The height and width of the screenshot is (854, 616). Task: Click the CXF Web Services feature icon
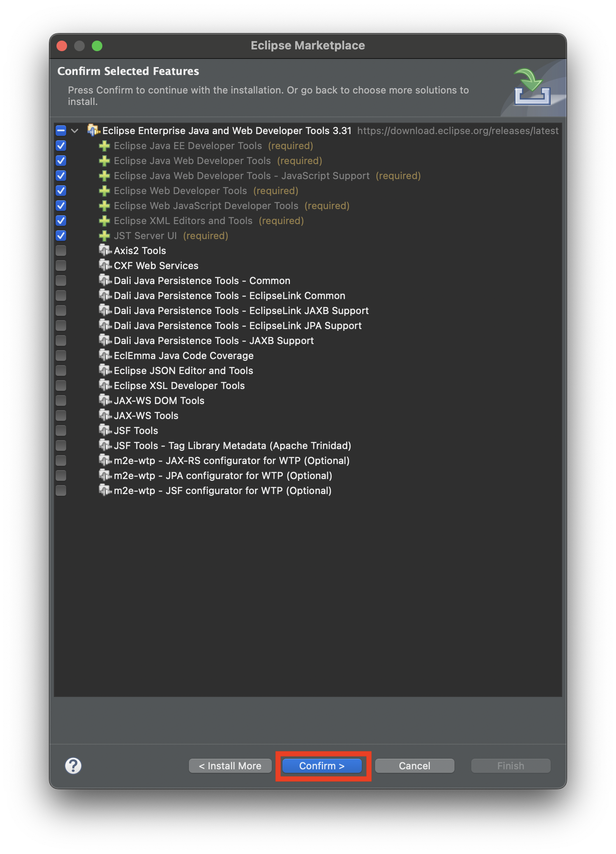click(105, 266)
